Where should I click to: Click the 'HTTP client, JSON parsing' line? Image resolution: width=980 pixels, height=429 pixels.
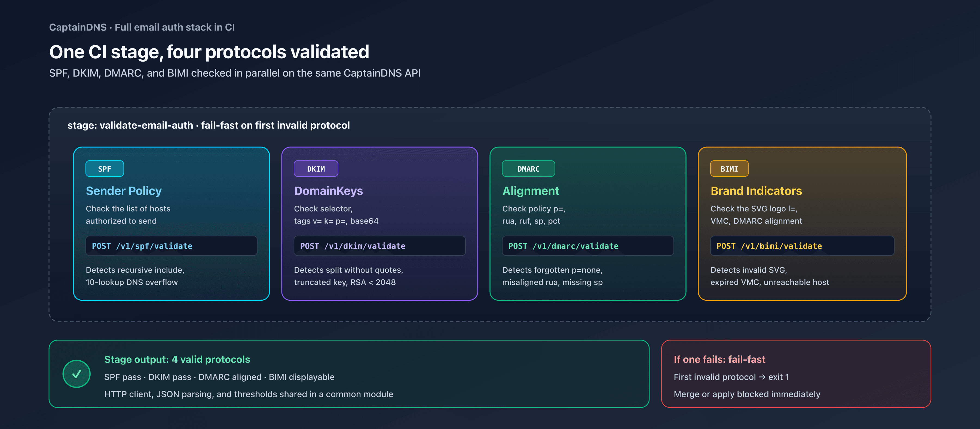pos(249,394)
